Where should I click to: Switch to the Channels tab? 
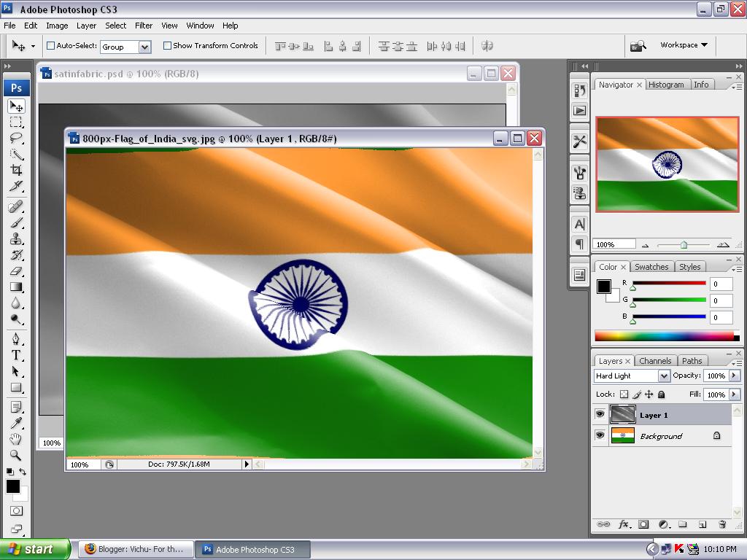pyautogui.click(x=654, y=361)
